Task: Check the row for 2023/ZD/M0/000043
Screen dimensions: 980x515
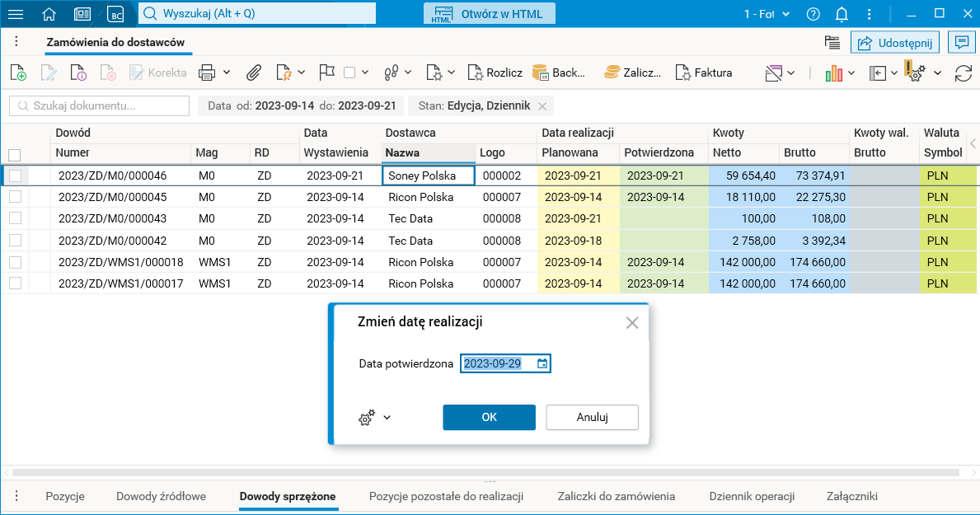Action: pos(16,218)
